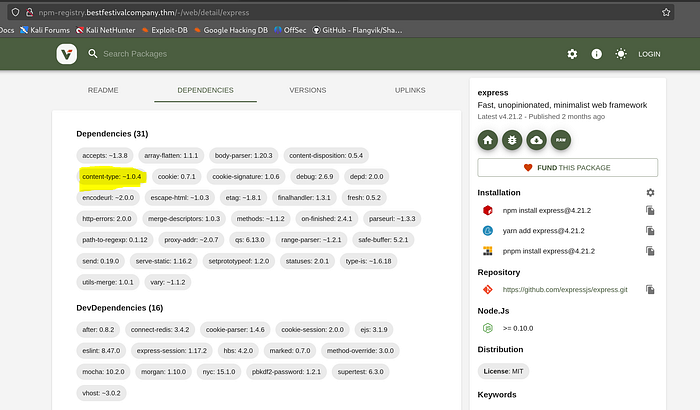The image size is (700, 410).
Task: Click the npm package manager icon
Action: click(x=488, y=210)
